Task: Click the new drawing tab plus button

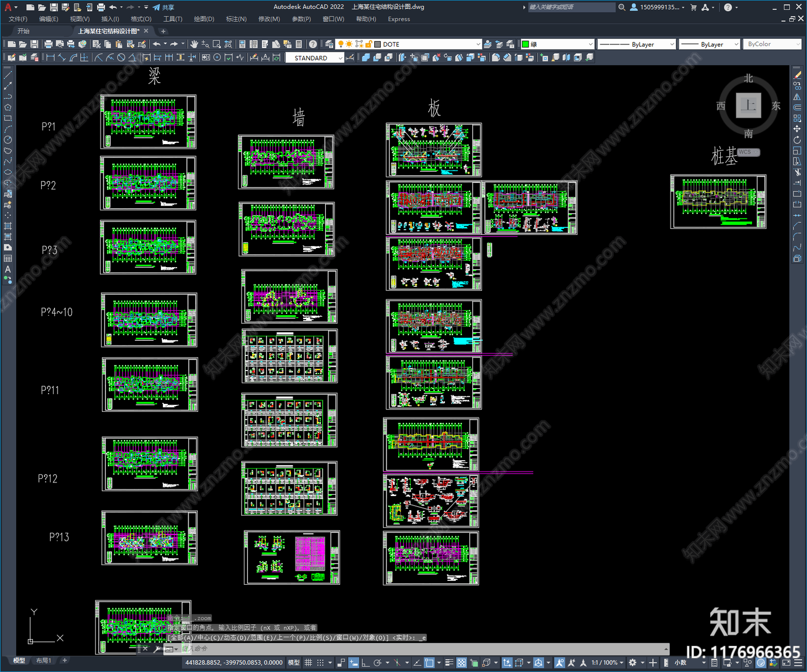Action: tap(163, 31)
